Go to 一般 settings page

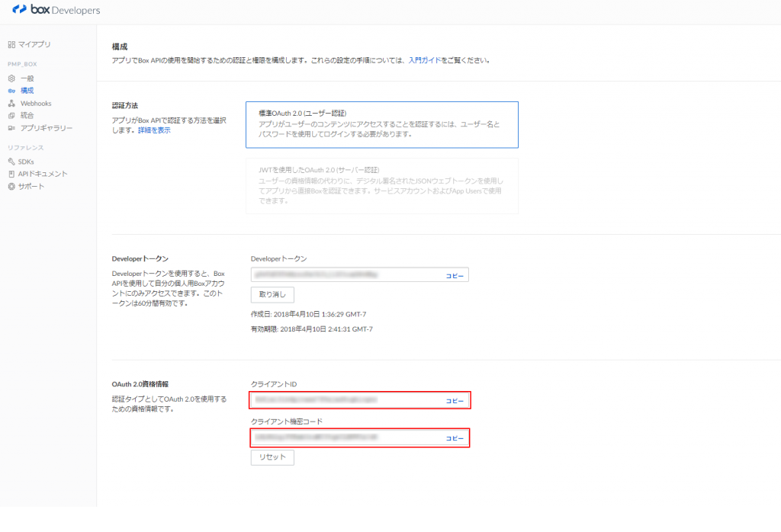click(x=27, y=79)
